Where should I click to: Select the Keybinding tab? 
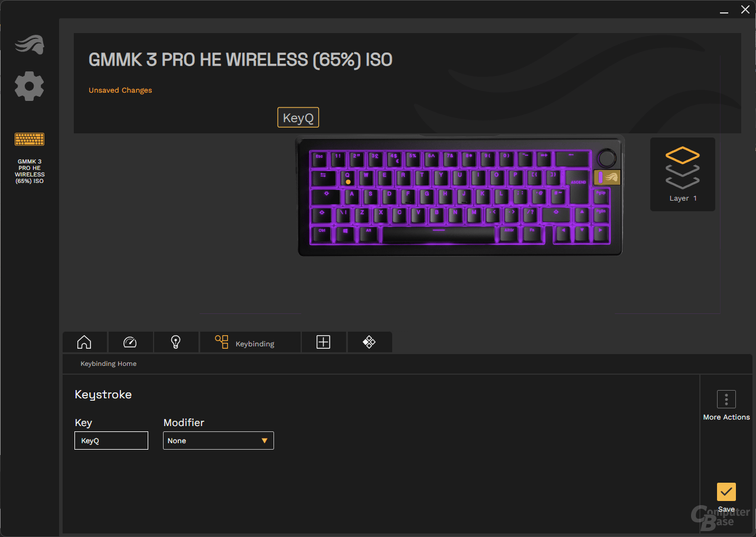(250, 342)
